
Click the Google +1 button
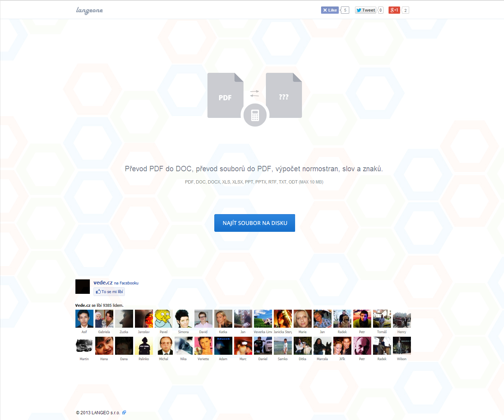394,10
